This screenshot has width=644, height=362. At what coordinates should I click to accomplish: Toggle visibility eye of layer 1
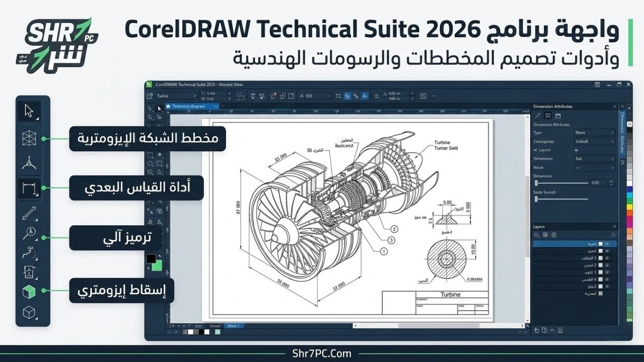[x=607, y=257]
